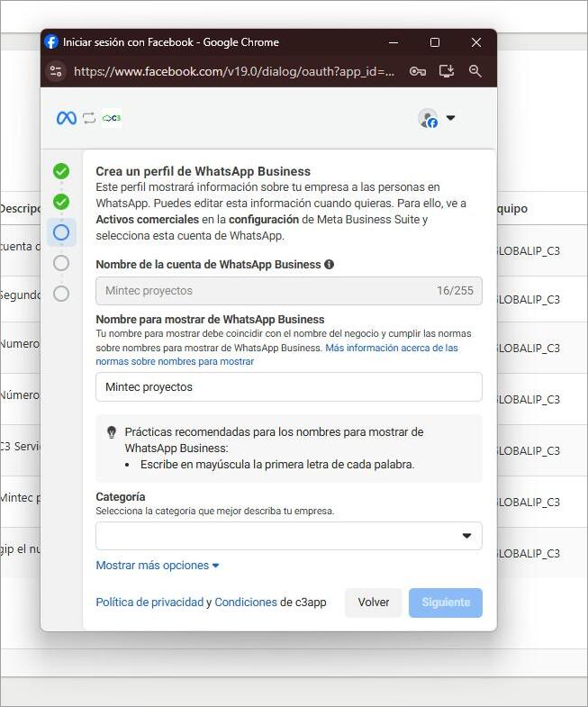Click the zoom magnifier icon in address bar
This screenshot has height=707, width=588.
click(475, 71)
